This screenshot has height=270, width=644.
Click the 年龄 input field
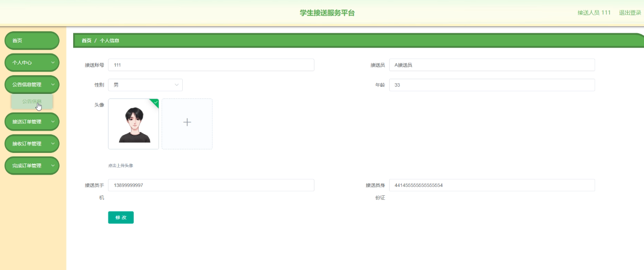click(492, 85)
